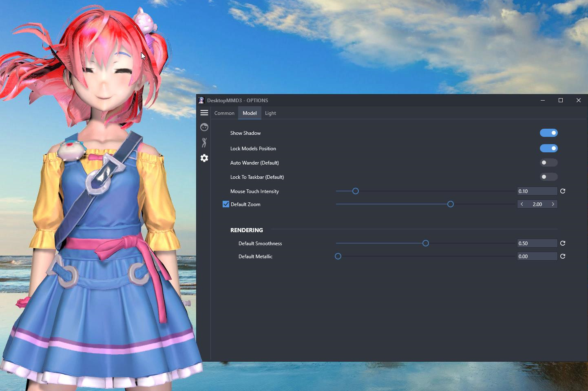Open the hamburger menu in Options window
The height and width of the screenshot is (391, 588).
(x=204, y=113)
